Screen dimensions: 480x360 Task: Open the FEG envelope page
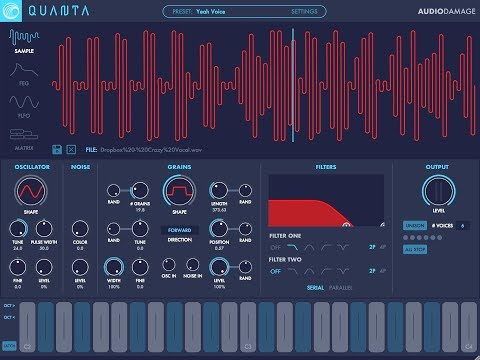pos(24,74)
